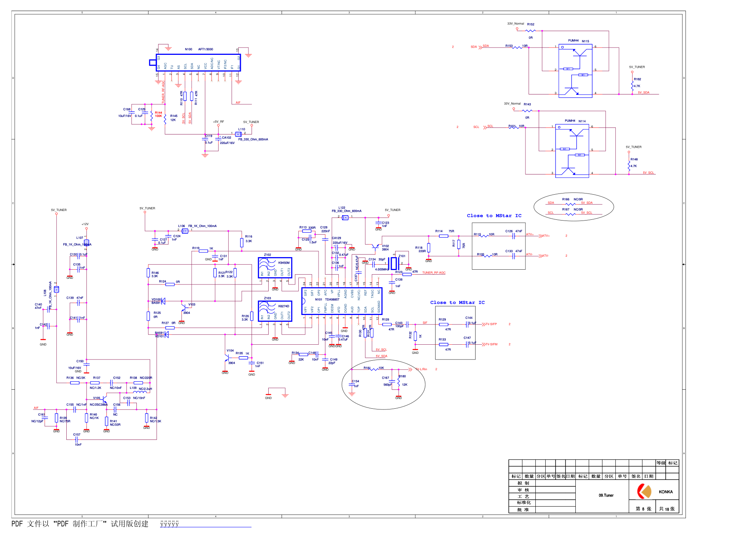
Task: Click the R143 0R resistor symbol
Action: click(527, 111)
